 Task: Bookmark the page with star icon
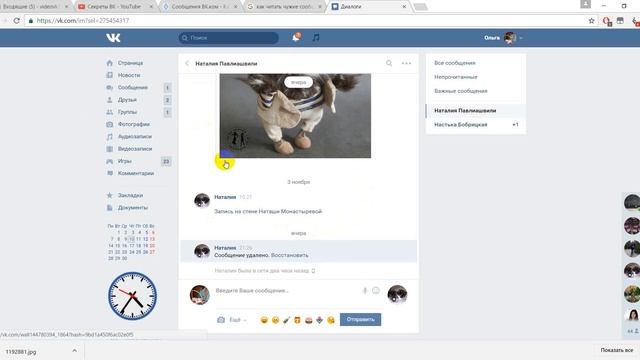591,20
